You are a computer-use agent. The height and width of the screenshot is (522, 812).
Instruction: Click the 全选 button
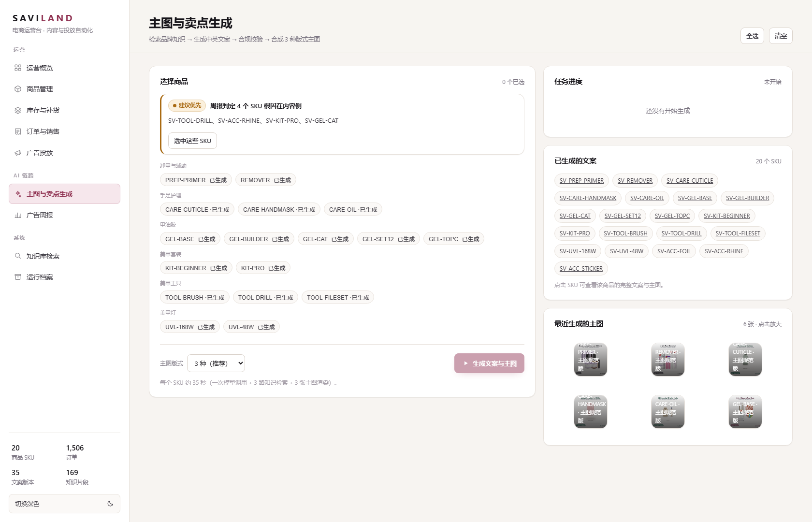tap(752, 36)
